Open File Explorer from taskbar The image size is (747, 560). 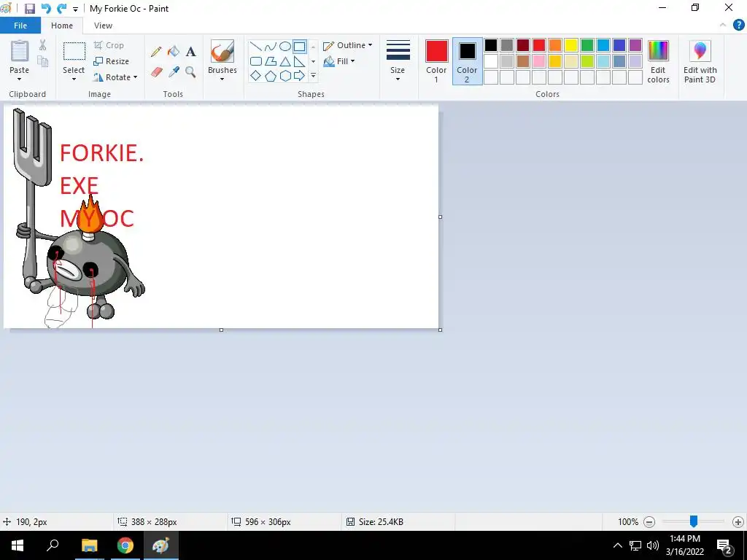(x=89, y=545)
